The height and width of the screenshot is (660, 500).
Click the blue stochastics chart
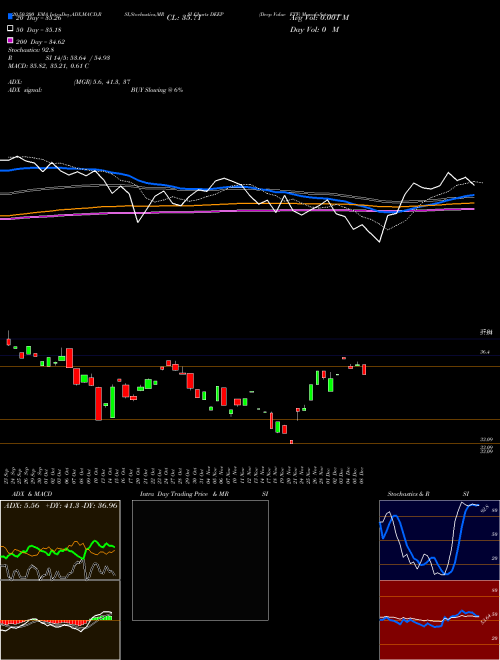click(439, 540)
